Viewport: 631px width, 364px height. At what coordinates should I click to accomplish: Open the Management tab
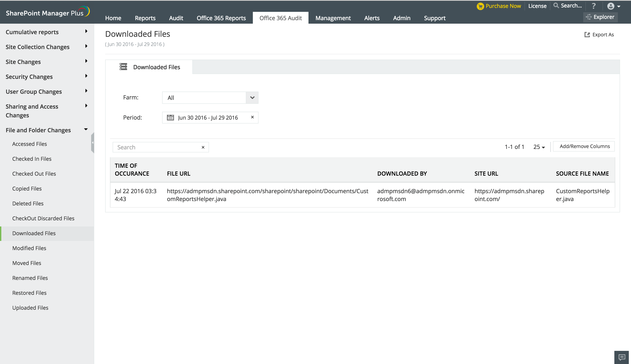pyautogui.click(x=333, y=18)
